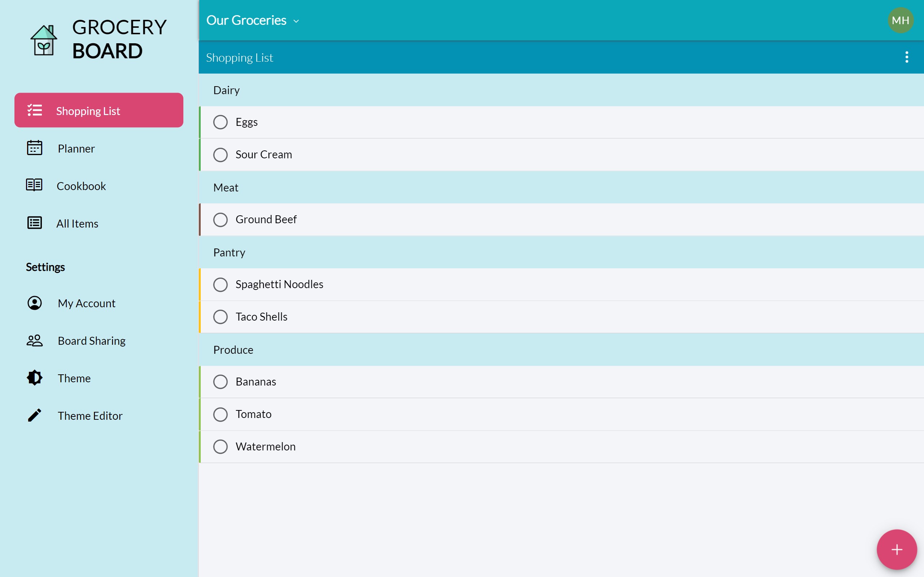Check off Eggs from Dairy

coord(220,122)
